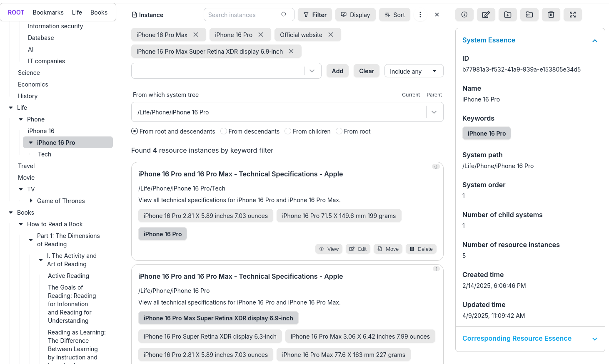Click the move folder arrow icon
609x364 pixels.
coord(529,15)
